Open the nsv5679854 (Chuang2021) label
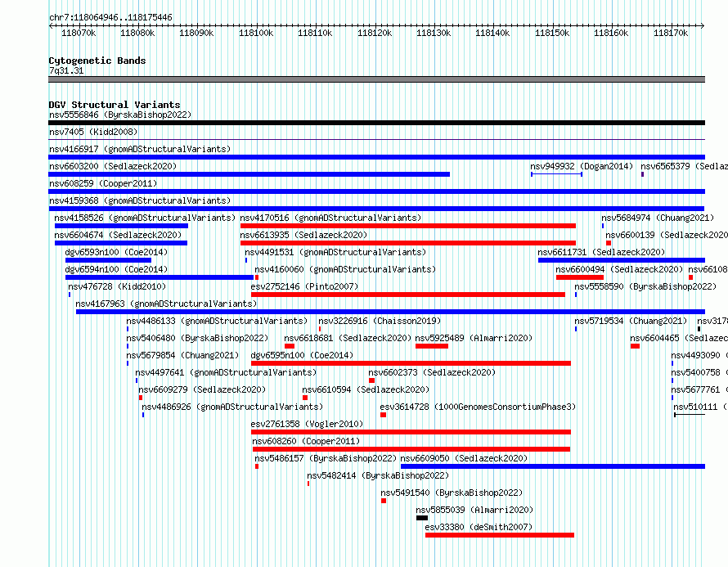The image size is (728, 567). [x=182, y=355]
